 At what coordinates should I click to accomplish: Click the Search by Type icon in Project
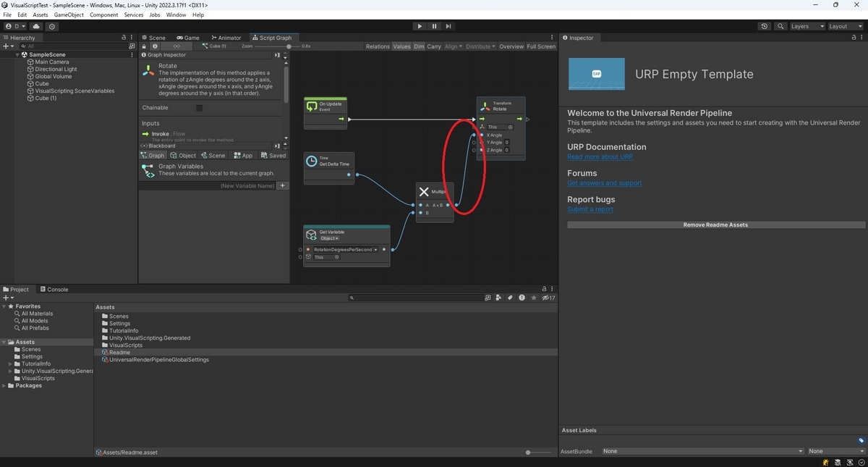[x=498, y=298]
